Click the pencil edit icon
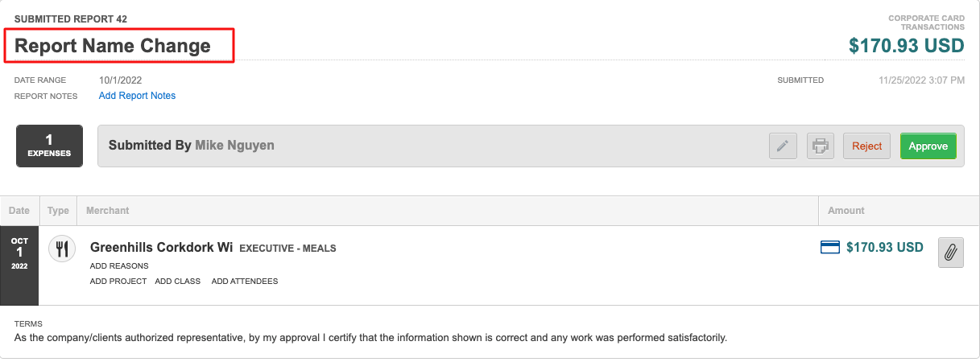The image size is (980, 362). (x=783, y=146)
